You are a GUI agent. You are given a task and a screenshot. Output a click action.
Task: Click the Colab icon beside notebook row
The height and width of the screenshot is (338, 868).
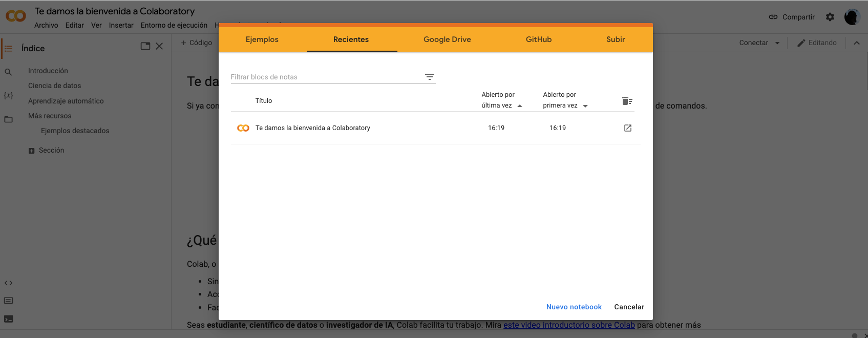pyautogui.click(x=243, y=128)
